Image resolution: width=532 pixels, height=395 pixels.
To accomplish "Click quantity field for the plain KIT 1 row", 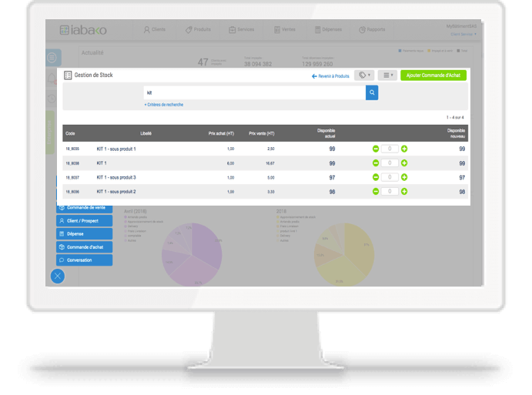I will [x=390, y=163].
